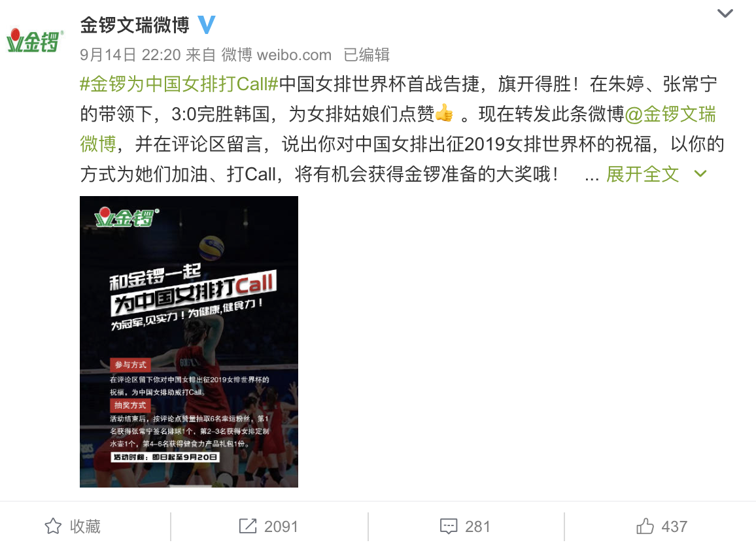Open the 金锣文瑞微博 account name

pyautogui.click(x=135, y=25)
